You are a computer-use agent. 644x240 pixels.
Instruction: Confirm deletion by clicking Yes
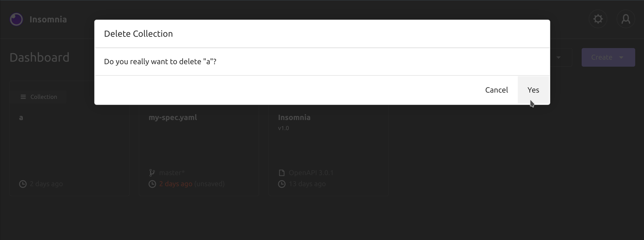click(x=533, y=90)
